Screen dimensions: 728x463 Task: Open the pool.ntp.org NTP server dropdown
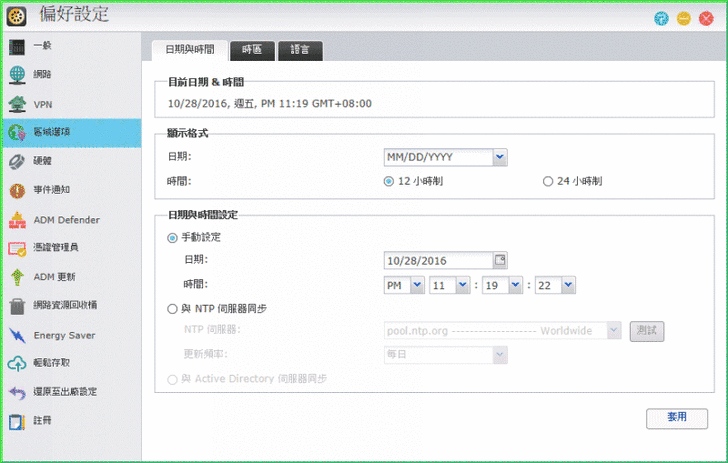614,330
